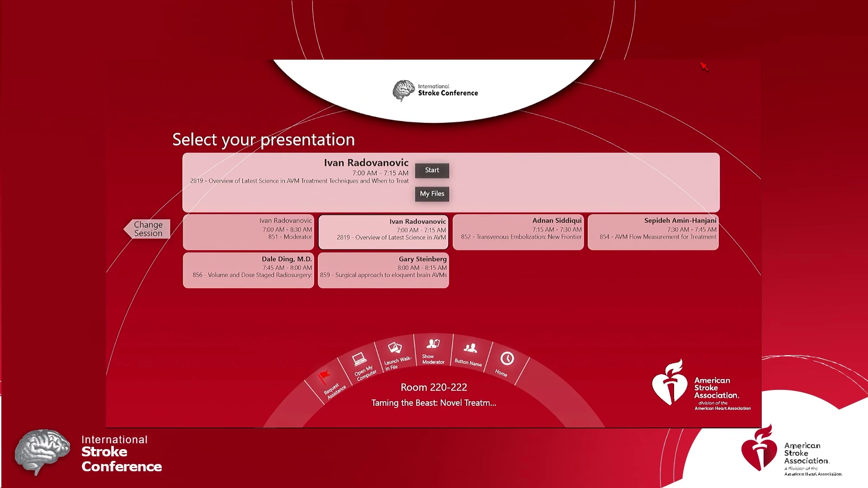Image resolution: width=868 pixels, height=488 pixels.
Task: Select Ivan Radovanovic Moderator 851 tile
Action: pyautogui.click(x=248, y=232)
